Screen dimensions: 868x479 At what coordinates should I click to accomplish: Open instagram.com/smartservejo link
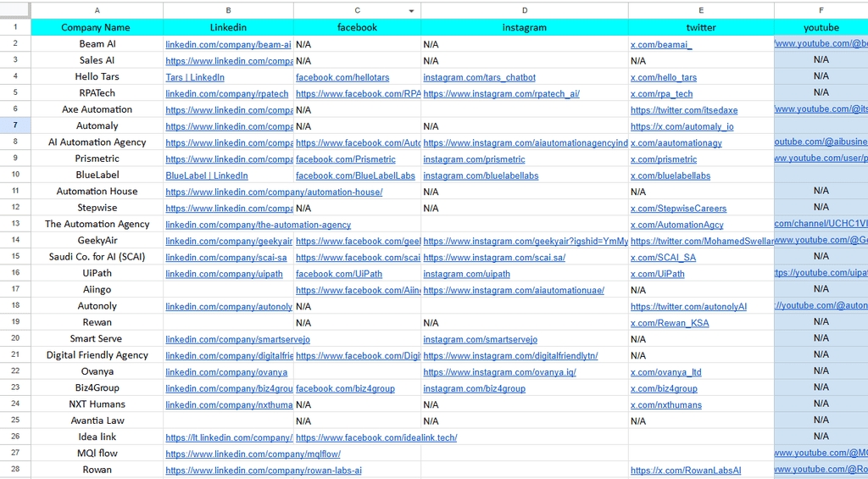coord(481,339)
